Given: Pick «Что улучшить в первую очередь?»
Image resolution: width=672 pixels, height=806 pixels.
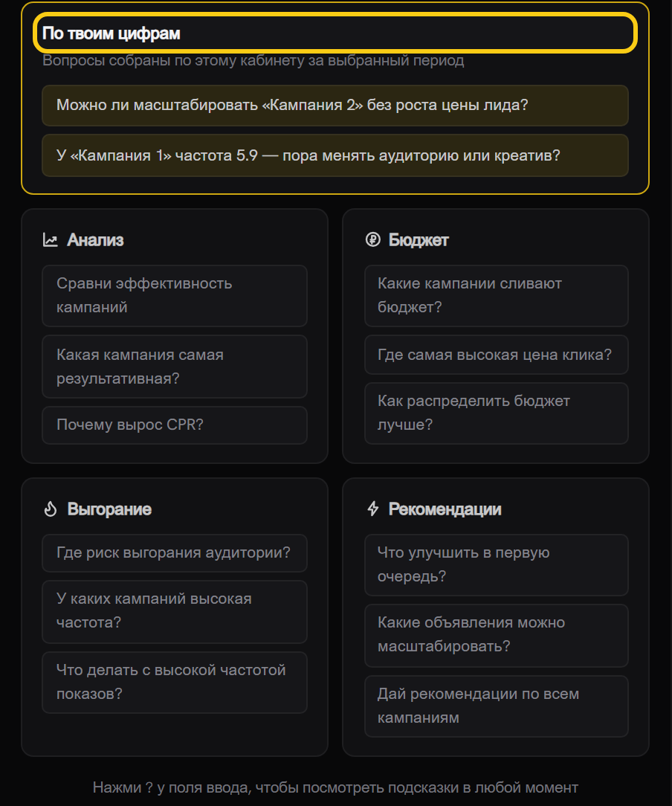Looking at the screenshot, I should click(x=497, y=565).
